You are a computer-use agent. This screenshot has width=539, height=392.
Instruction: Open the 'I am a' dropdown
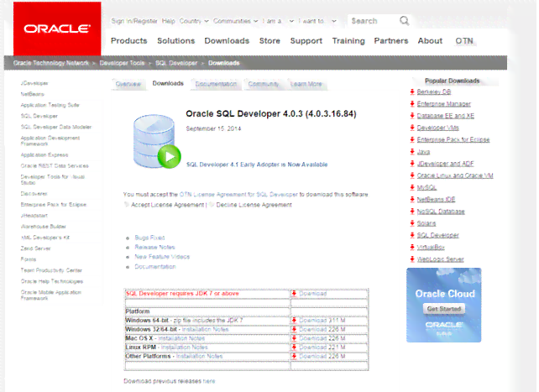[x=278, y=21]
